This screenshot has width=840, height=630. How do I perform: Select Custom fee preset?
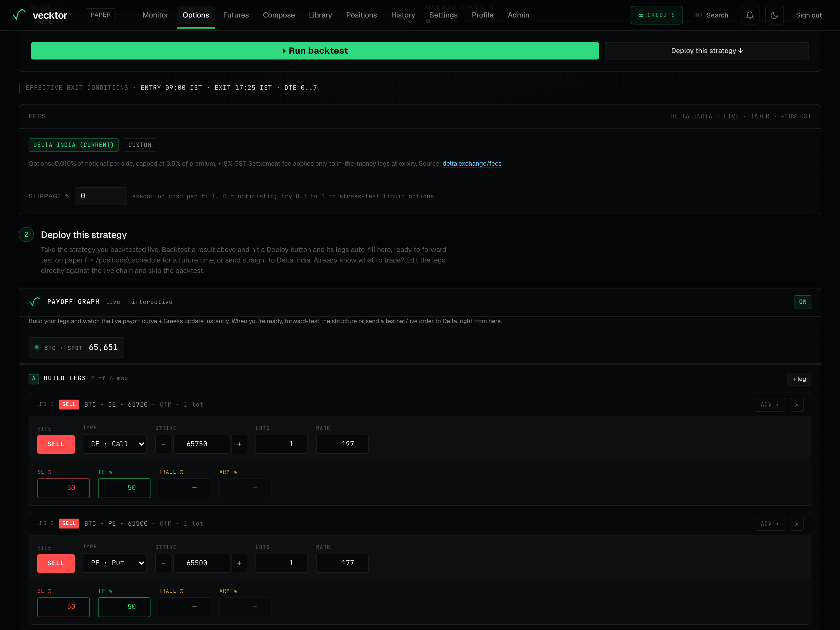(x=140, y=145)
